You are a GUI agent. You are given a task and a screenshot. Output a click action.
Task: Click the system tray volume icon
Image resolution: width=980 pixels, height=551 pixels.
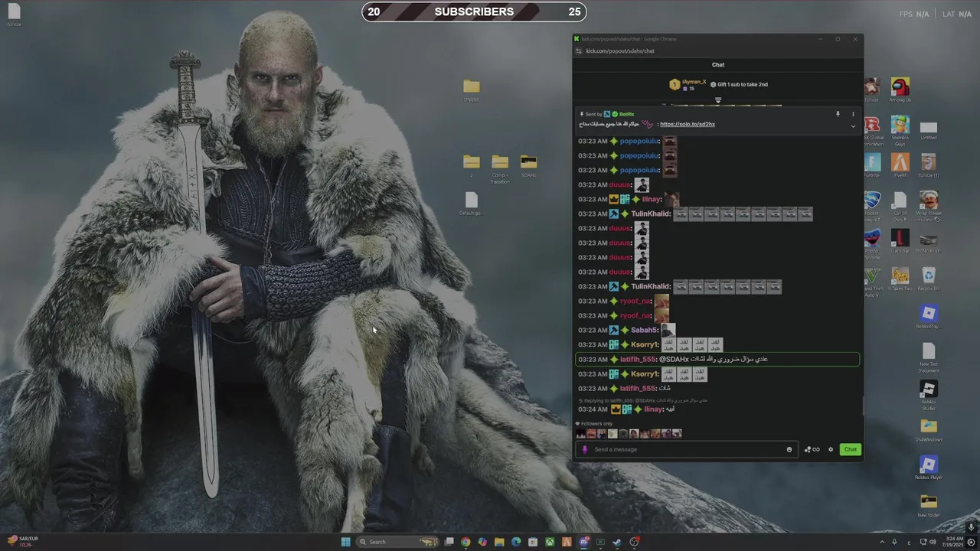[933, 542]
